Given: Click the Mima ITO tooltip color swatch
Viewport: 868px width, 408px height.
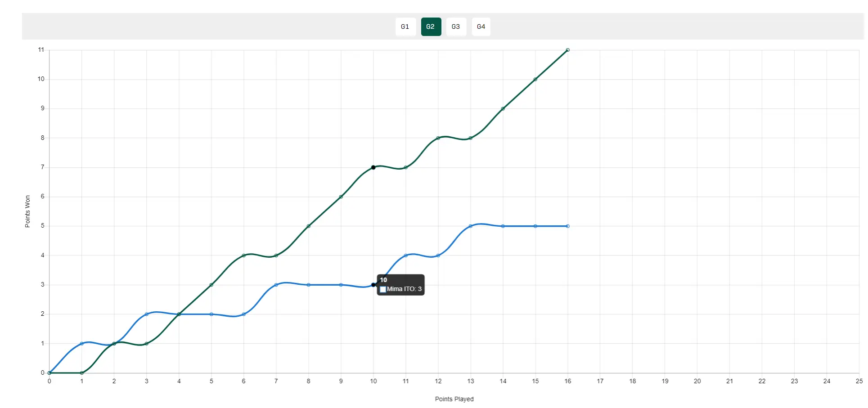Looking at the screenshot, I should tap(383, 289).
